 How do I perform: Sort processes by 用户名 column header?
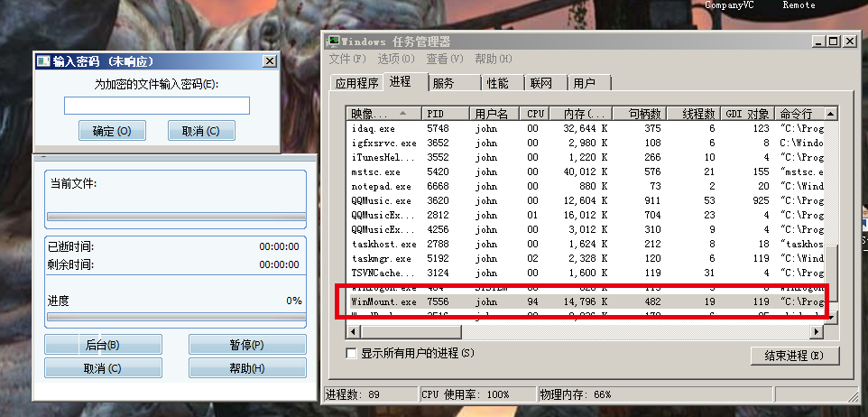point(494,114)
